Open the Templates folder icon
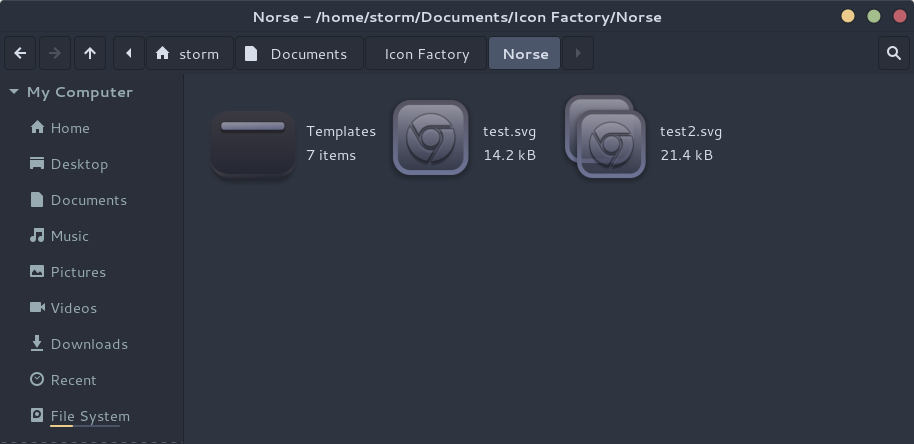Viewport: 914px width, 444px height. pyautogui.click(x=253, y=143)
